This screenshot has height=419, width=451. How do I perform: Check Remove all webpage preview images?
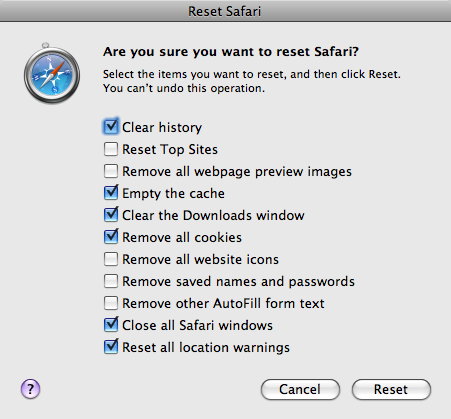tap(111, 171)
